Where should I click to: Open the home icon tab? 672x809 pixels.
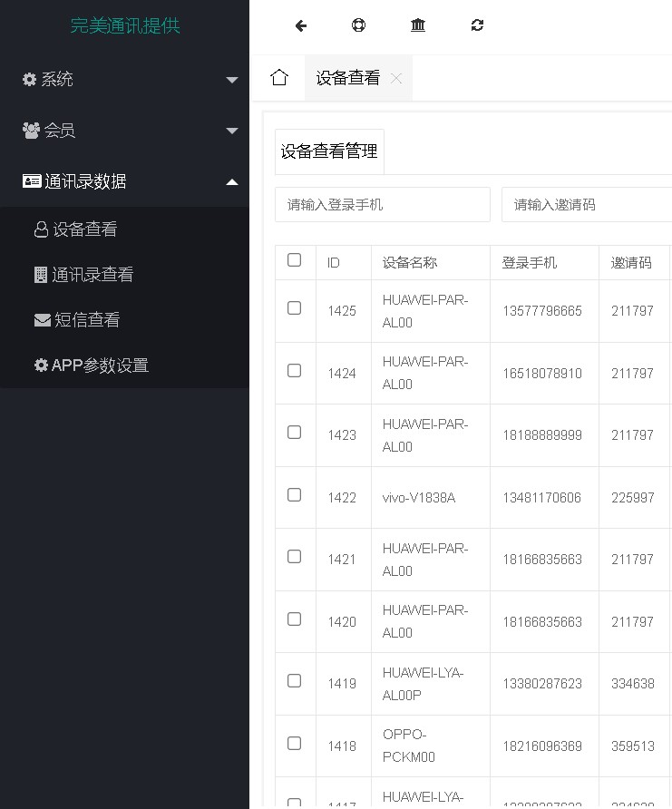279,78
